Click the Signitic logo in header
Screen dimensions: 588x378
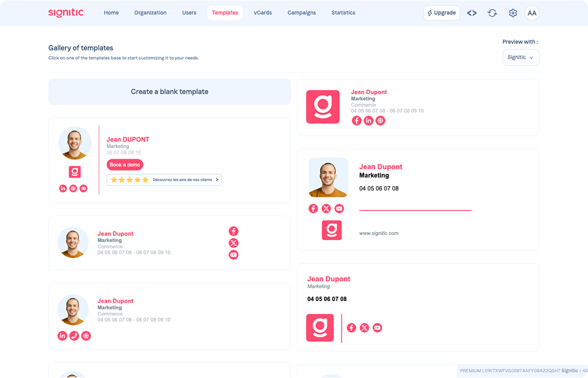(66, 13)
